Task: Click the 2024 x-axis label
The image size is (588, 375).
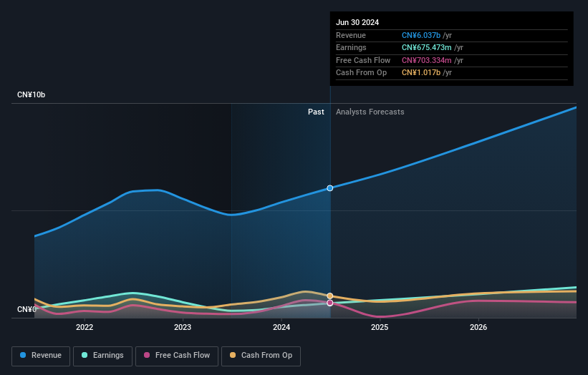Action: (x=281, y=327)
